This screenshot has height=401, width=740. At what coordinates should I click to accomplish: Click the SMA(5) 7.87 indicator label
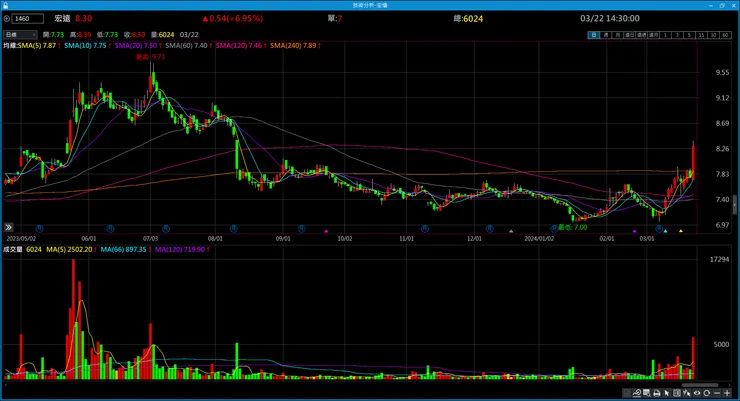37,46
